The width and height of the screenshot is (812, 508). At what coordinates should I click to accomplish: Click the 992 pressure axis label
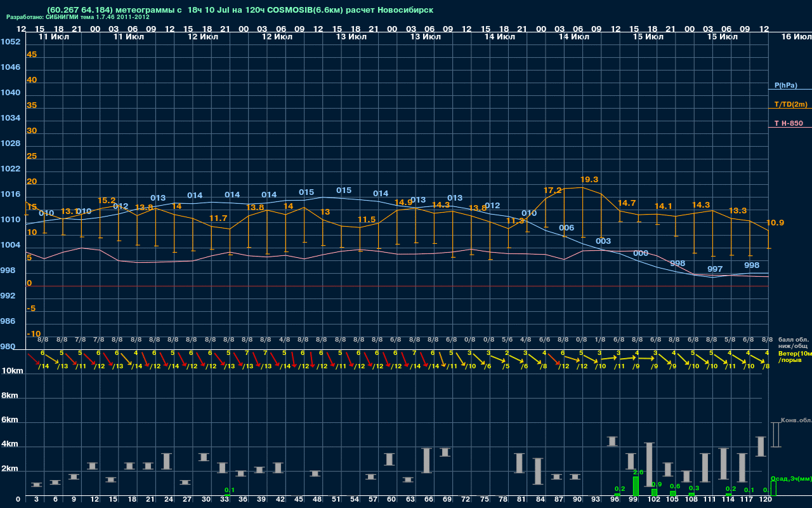[8, 296]
